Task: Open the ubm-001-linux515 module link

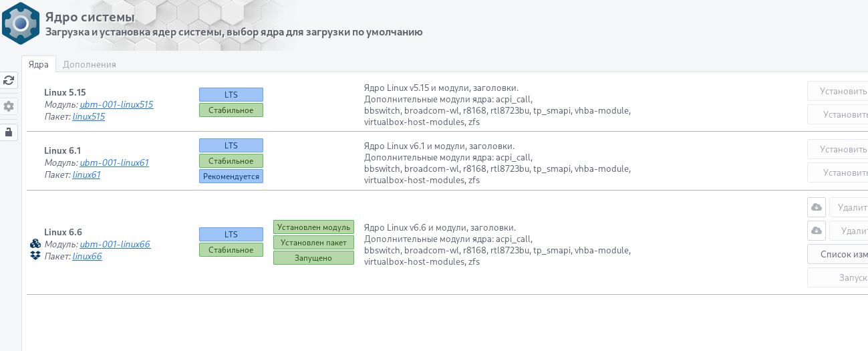Action: tap(116, 104)
